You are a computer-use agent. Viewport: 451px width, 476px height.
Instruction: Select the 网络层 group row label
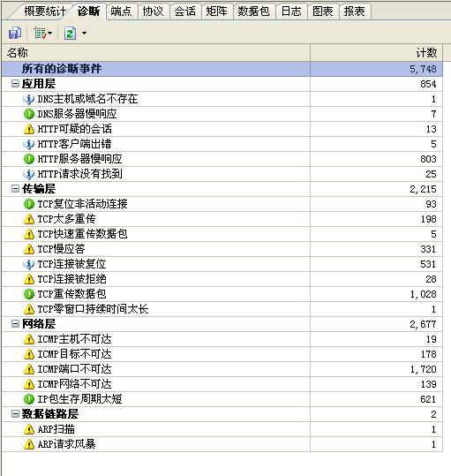pyautogui.click(x=39, y=324)
